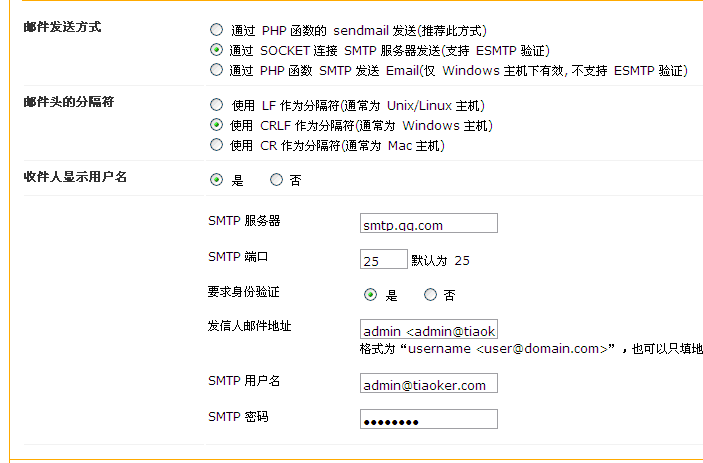Set 收件人显示用户名 to 是

click(x=216, y=180)
